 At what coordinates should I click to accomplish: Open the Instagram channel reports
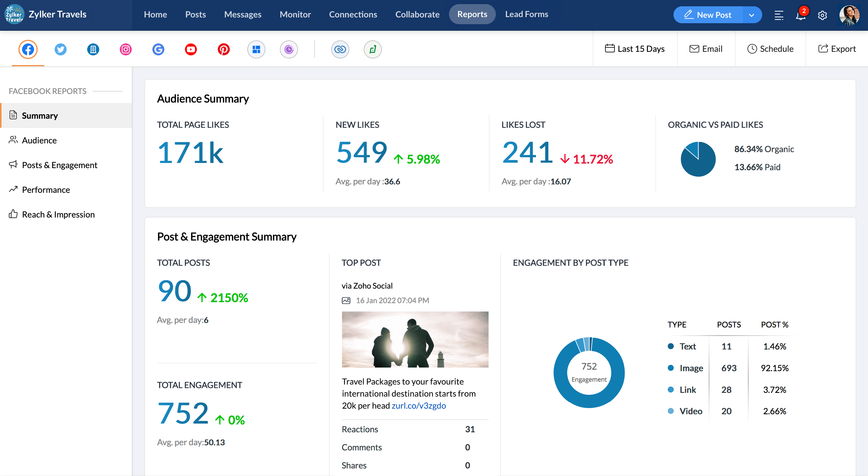pyautogui.click(x=126, y=49)
